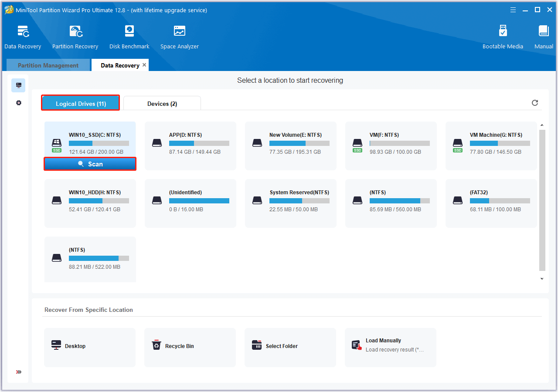The image size is (558, 392).
Task: Select the WIN10_HDD(H: NTFS) drive icon
Action: pos(57,200)
